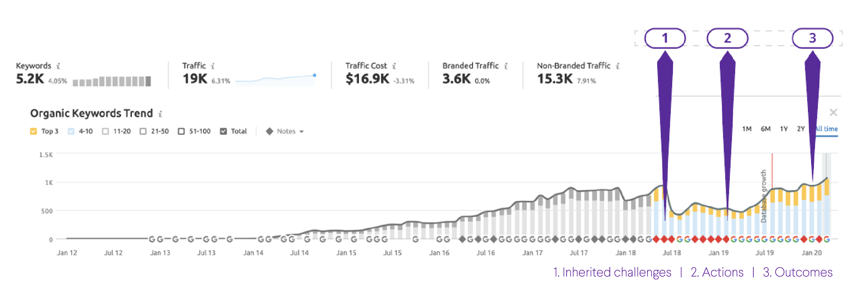Viewport: 868px width, 305px height.
Task: Click the Non-Branded Traffic info icon
Action: point(618,66)
